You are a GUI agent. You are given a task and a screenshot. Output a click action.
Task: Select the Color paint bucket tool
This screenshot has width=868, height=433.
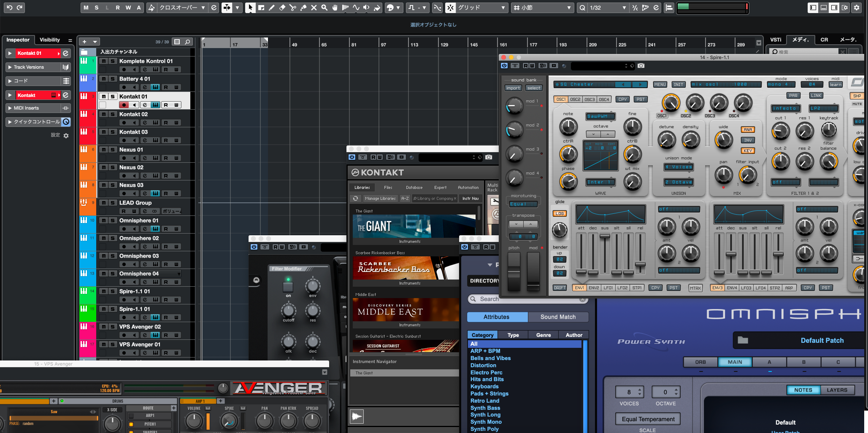[377, 8]
